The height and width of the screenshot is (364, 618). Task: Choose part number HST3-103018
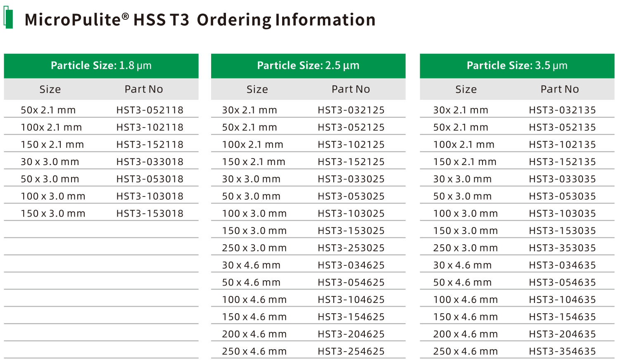point(150,196)
